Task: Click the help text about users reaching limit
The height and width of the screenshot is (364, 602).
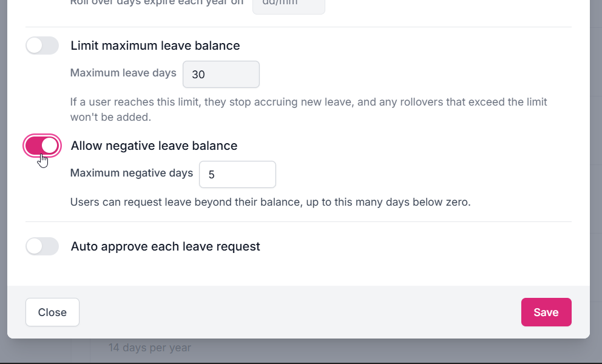Action: coord(309,109)
